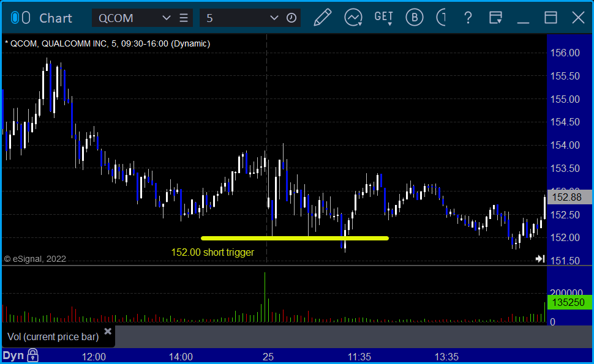The height and width of the screenshot is (364, 594).
Task: Open the QCOM symbol dropdown arrow
Action: 166,18
